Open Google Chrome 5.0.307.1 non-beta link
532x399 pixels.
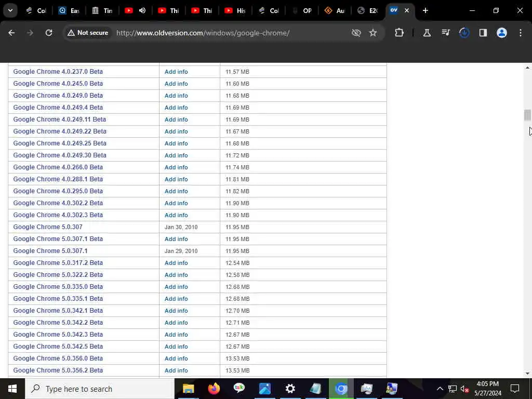click(x=50, y=251)
